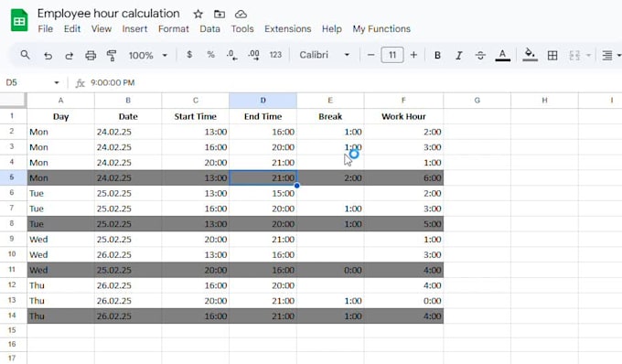Open the Help menu
622x364 pixels.
(332, 29)
